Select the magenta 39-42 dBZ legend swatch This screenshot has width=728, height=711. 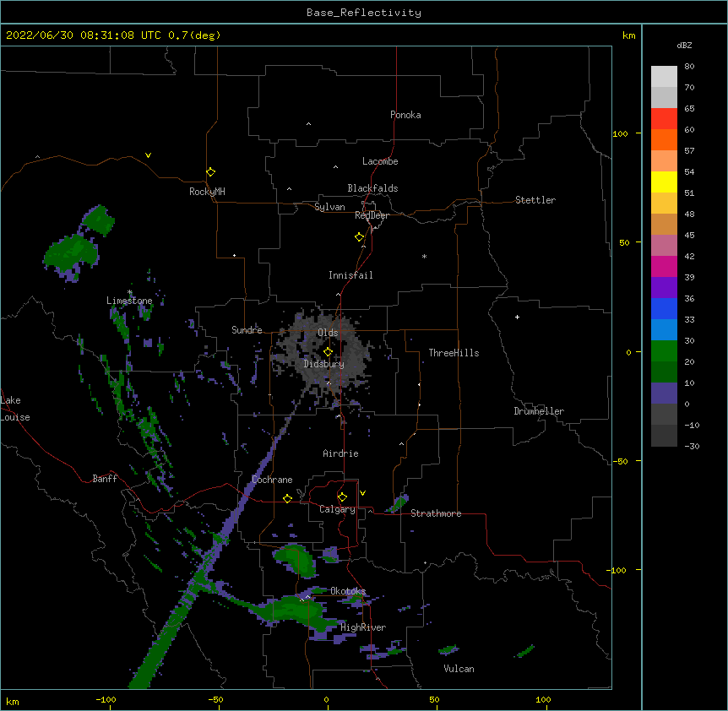click(x=664, y=267)
